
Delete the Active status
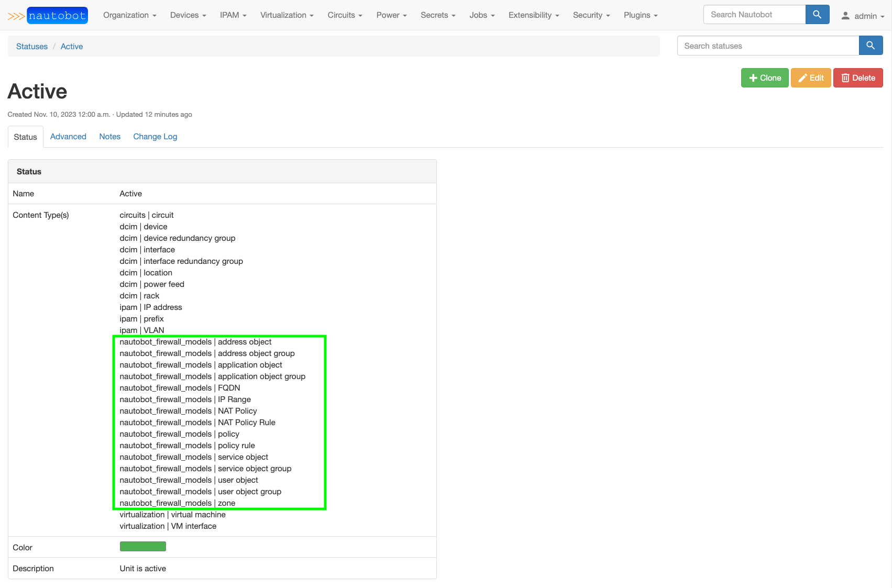[857, 78]
